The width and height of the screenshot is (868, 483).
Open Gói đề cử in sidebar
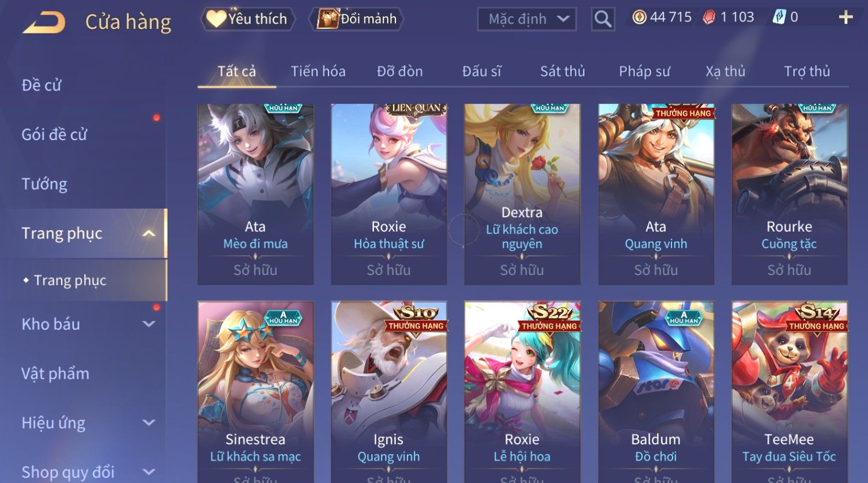coord(54,134)
